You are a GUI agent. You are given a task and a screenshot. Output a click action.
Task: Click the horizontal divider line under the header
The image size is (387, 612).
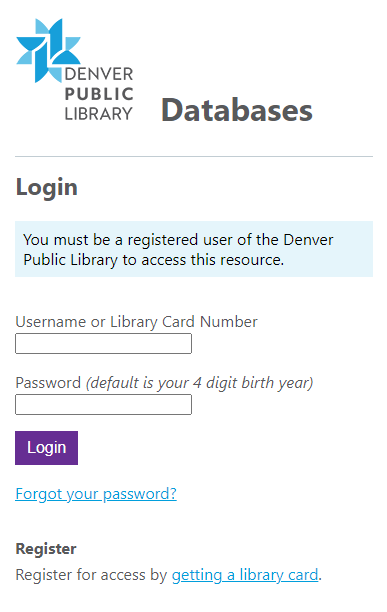point(194,157)
